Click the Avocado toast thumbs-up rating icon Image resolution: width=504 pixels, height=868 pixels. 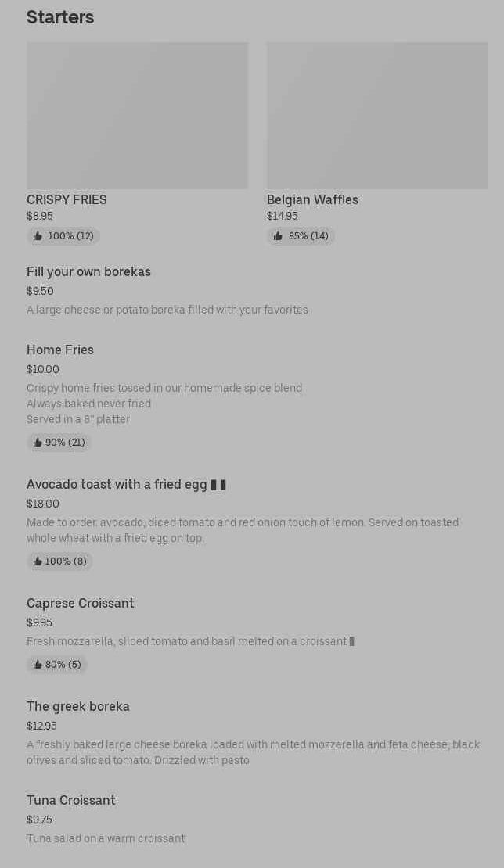coord(38,561)
